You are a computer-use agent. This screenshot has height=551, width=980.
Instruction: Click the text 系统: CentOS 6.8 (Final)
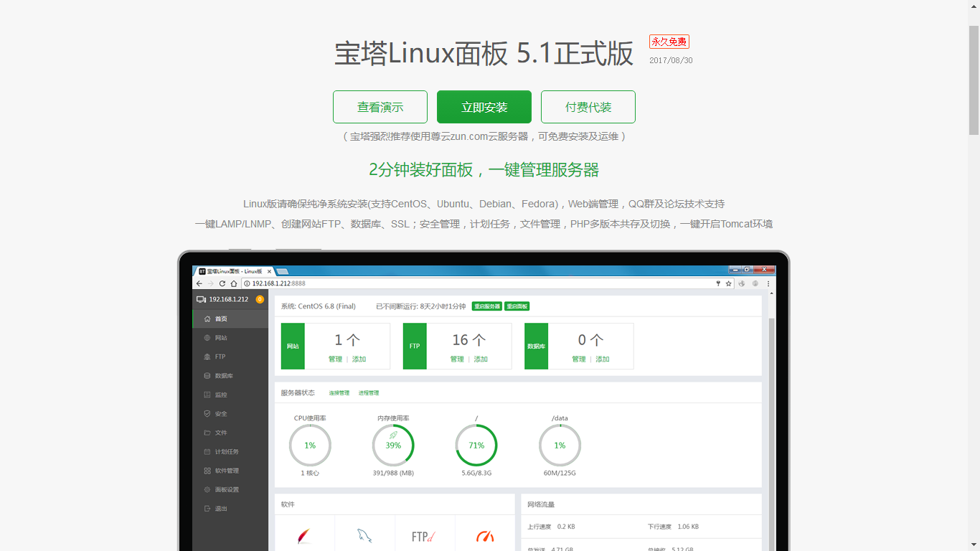tap(318, 306)
